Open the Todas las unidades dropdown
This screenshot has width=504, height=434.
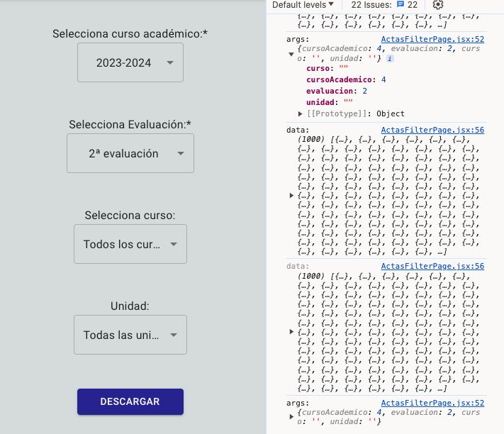click(130, 335)
